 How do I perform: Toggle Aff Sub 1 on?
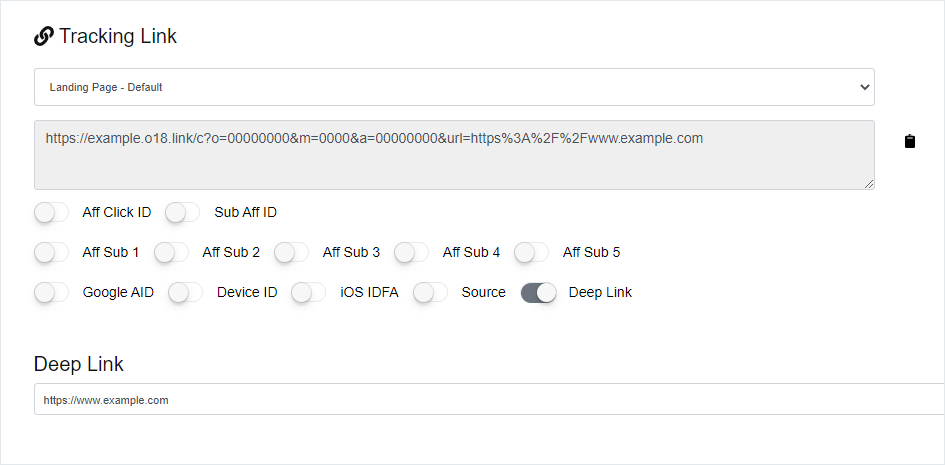pyautogui.click(x=51, y=252)
